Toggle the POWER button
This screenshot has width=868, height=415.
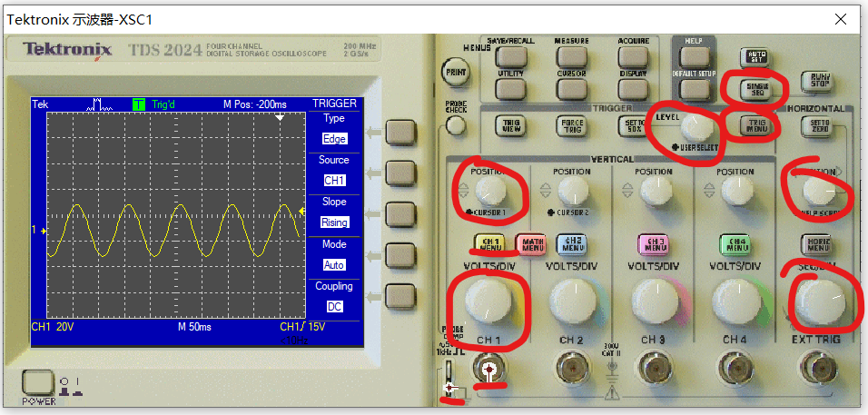(37, 383)
